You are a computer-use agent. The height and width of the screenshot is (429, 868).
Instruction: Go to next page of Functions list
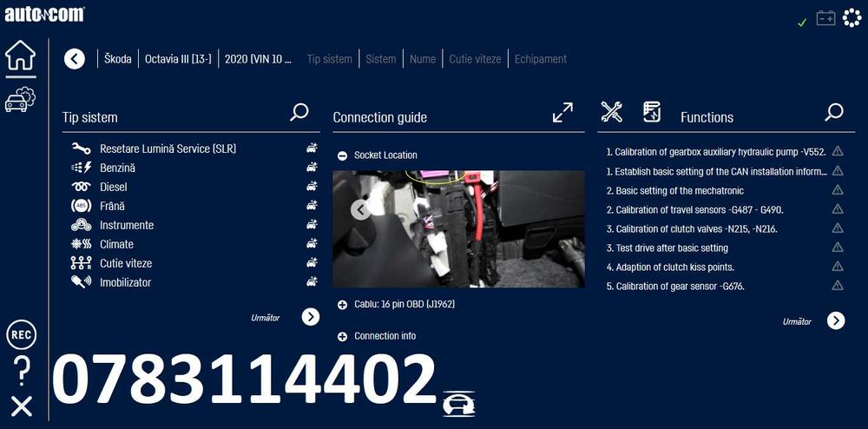[x=836, y=320]
